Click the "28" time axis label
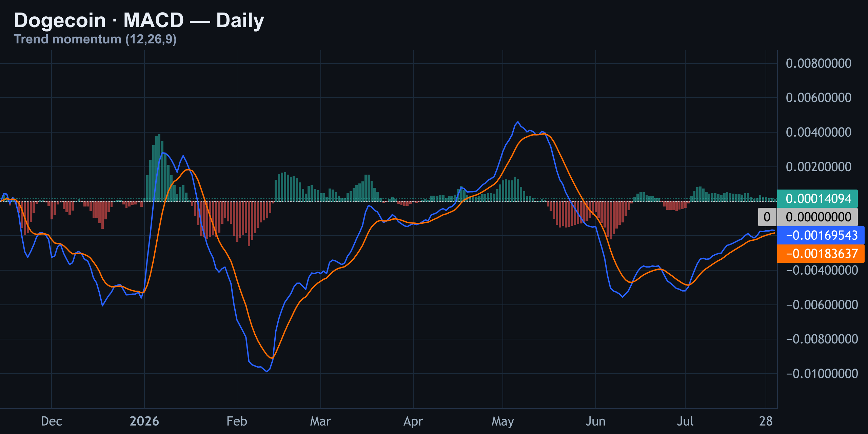868x434 pixels. coord(766,421)
